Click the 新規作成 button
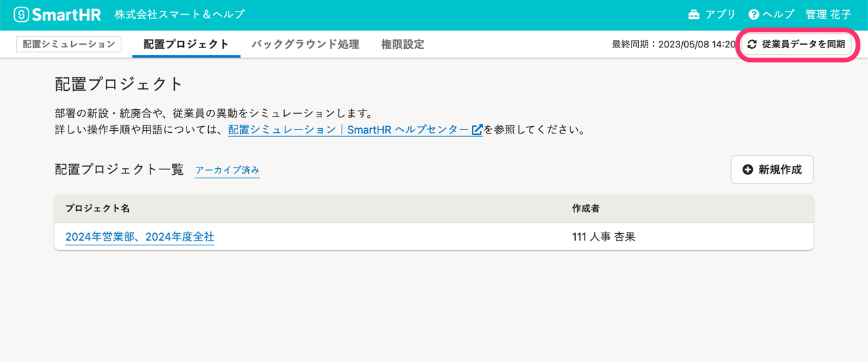The image size is (868, 362). (x=772, y=170)
